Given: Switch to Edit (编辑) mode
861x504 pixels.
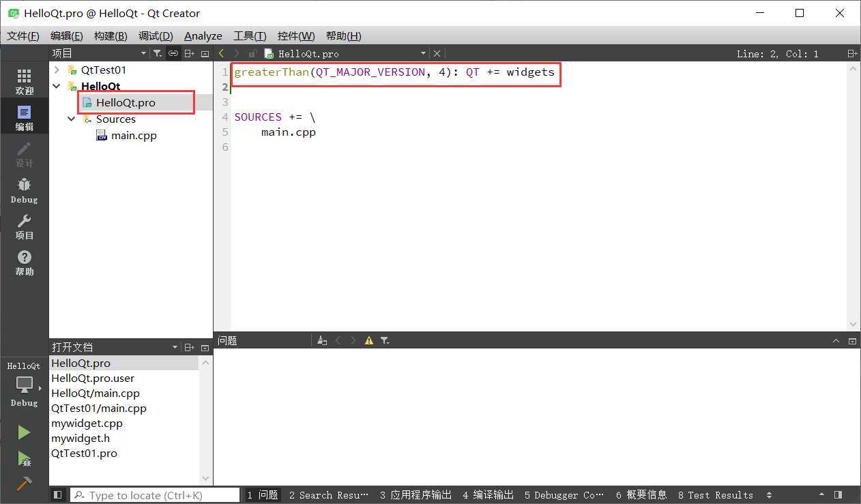Looking at the screenshot, I should point(24,118).
